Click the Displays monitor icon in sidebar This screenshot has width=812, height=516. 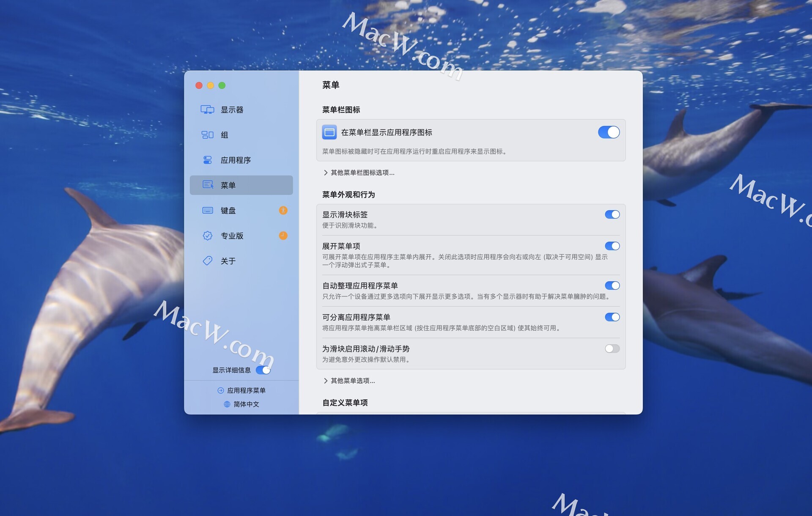tap(207, 110)
